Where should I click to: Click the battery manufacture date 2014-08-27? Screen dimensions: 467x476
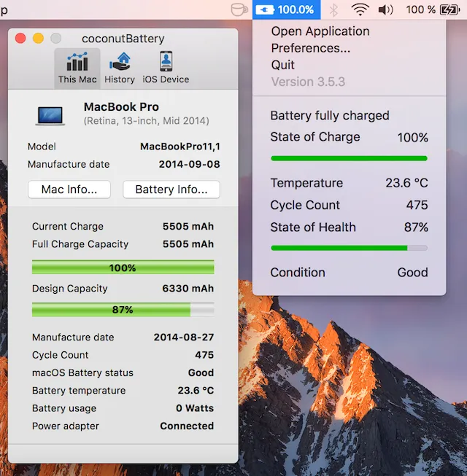point(184,338)
